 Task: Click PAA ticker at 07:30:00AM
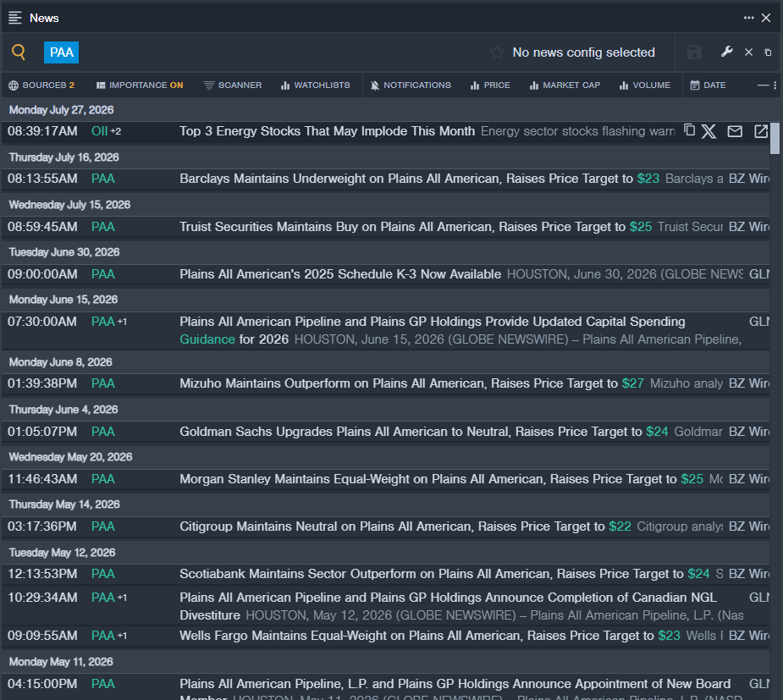tap(103, 322)
